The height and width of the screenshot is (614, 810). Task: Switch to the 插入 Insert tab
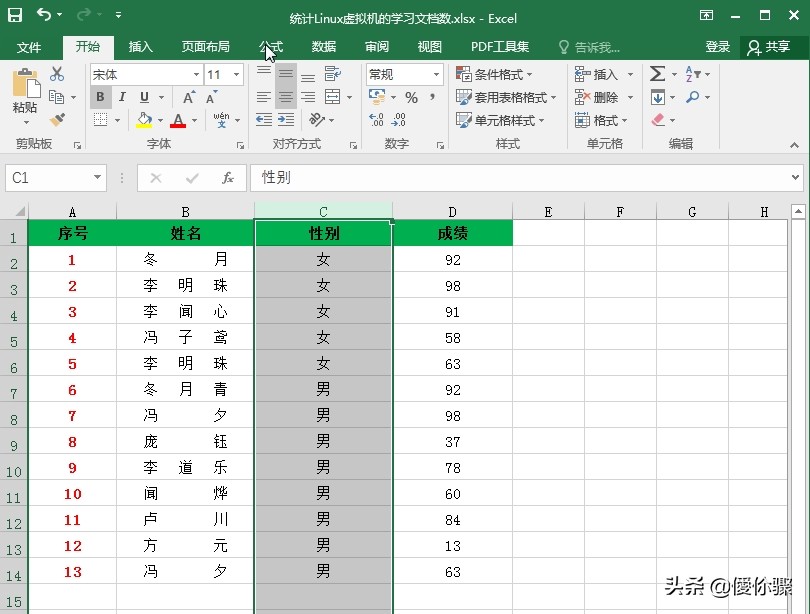pos(141,47)
